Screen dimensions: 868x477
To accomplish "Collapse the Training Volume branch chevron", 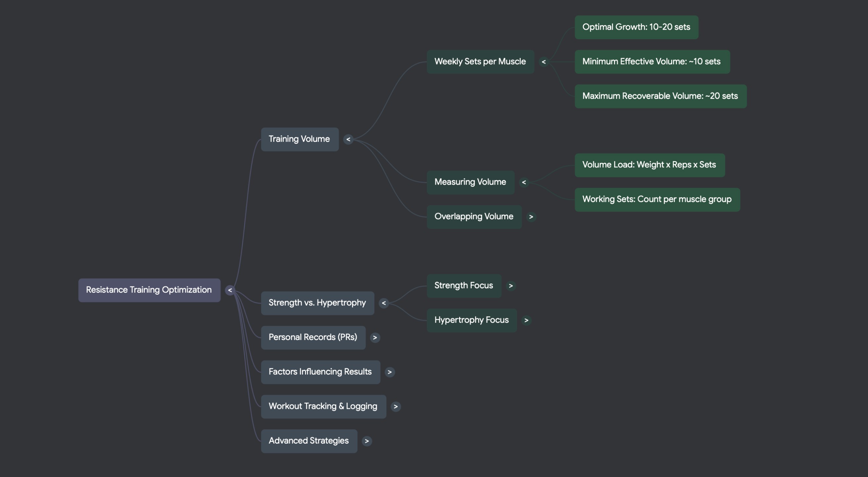I will tap(348, 139).
